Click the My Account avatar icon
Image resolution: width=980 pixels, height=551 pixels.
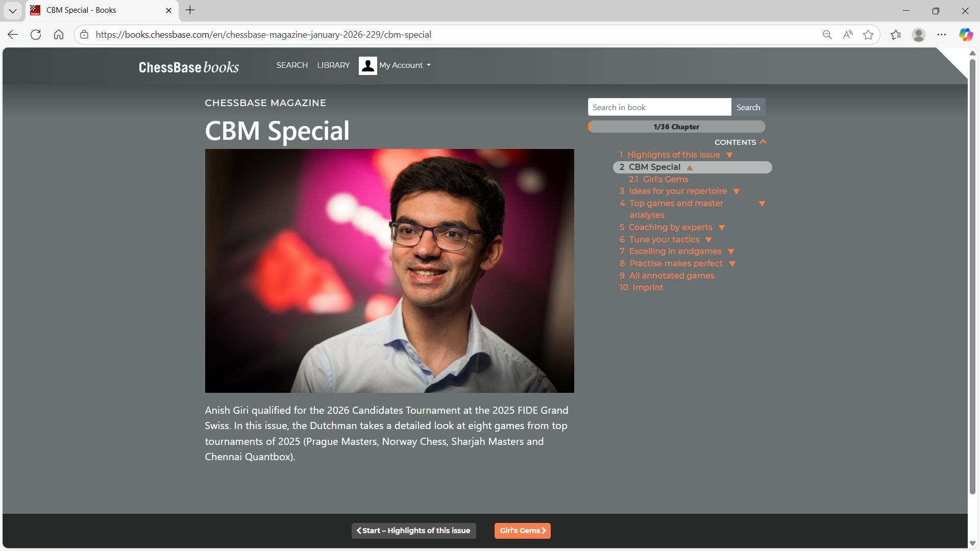pyautogui.click(x=367, y=65)
